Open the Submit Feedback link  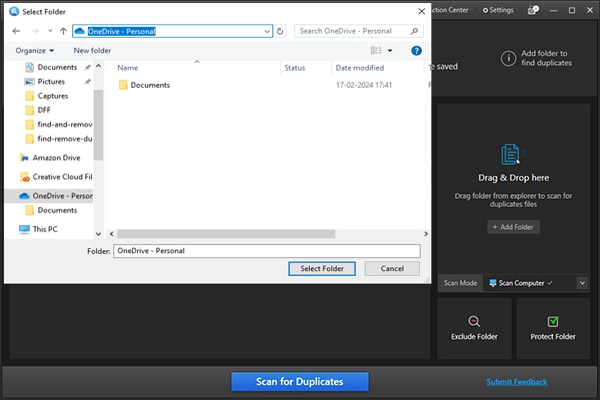(517, 382)
